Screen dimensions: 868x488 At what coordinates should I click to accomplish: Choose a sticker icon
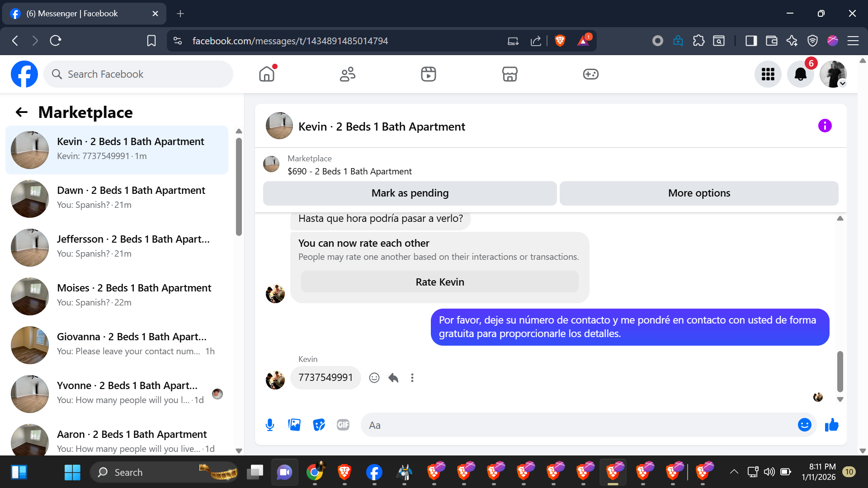point(319,425)
